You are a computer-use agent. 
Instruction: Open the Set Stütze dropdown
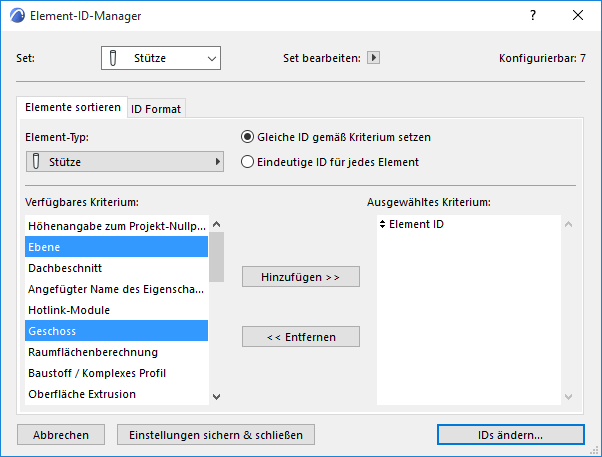pyautogui.click(x=160, y=58)
